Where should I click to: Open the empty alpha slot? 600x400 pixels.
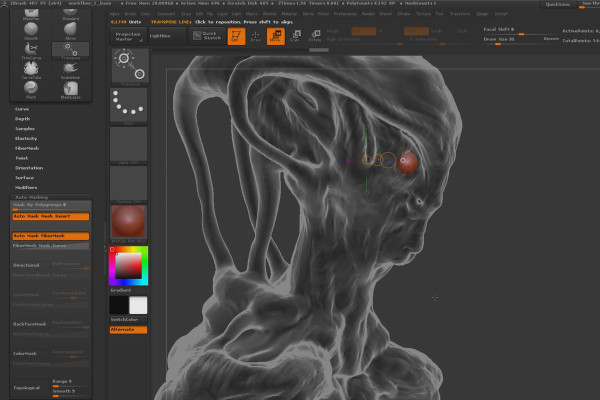129,145
